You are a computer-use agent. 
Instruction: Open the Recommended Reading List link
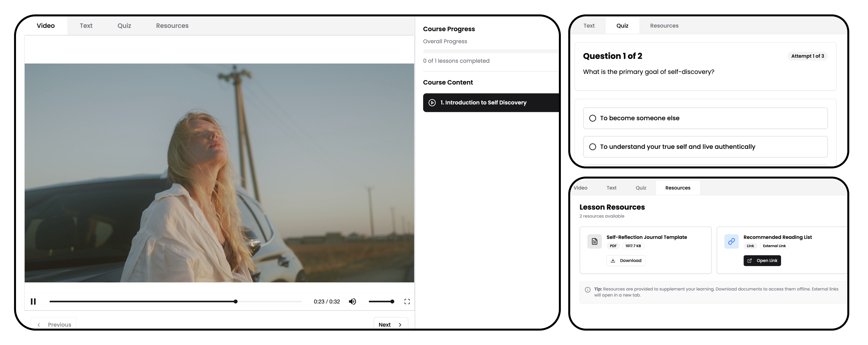[x=762, y=260]
